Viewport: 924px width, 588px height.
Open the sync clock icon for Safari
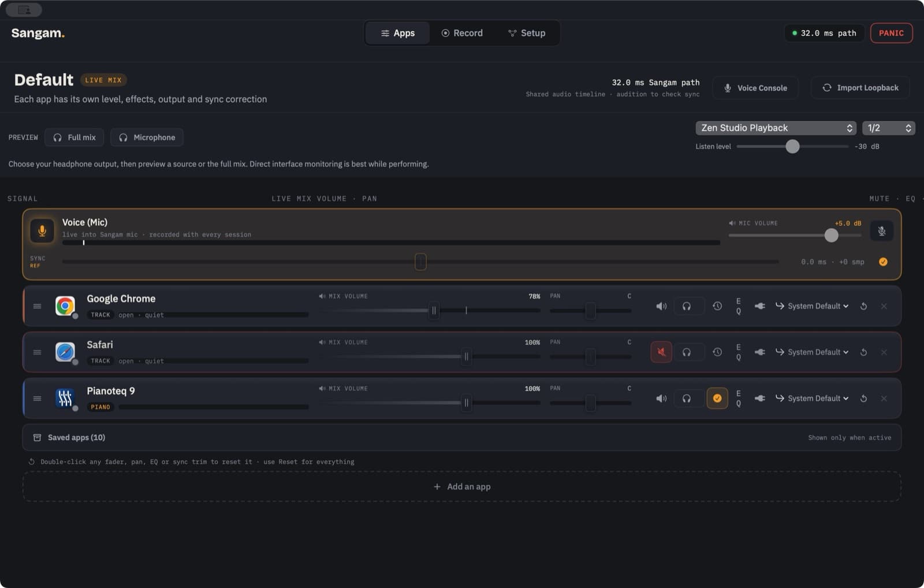click(x=717, y=352)
